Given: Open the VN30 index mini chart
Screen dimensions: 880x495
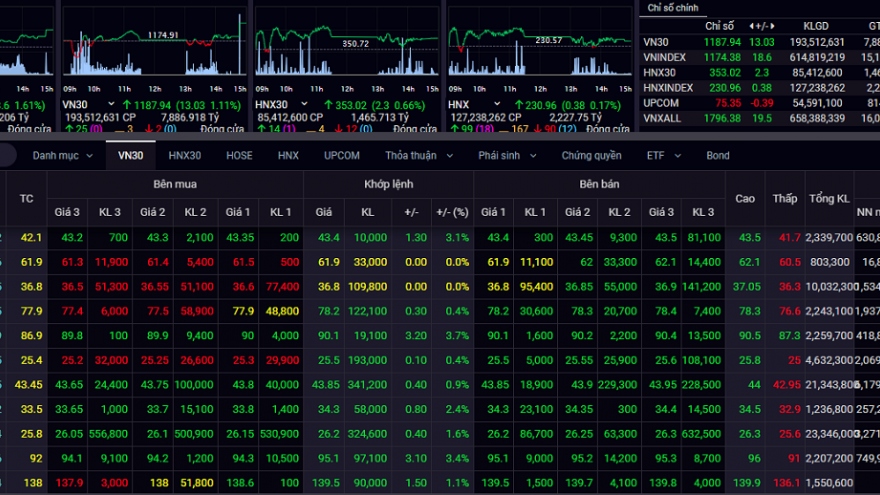Looking at the screenshot, I should pos(153,45).
